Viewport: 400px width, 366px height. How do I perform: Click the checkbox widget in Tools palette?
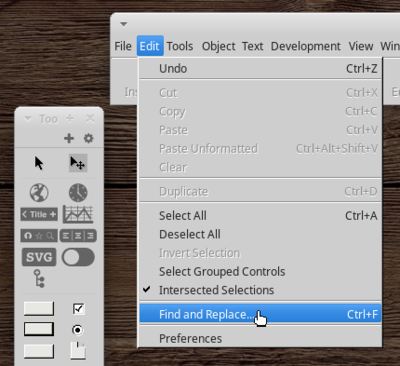click(79, 309)
